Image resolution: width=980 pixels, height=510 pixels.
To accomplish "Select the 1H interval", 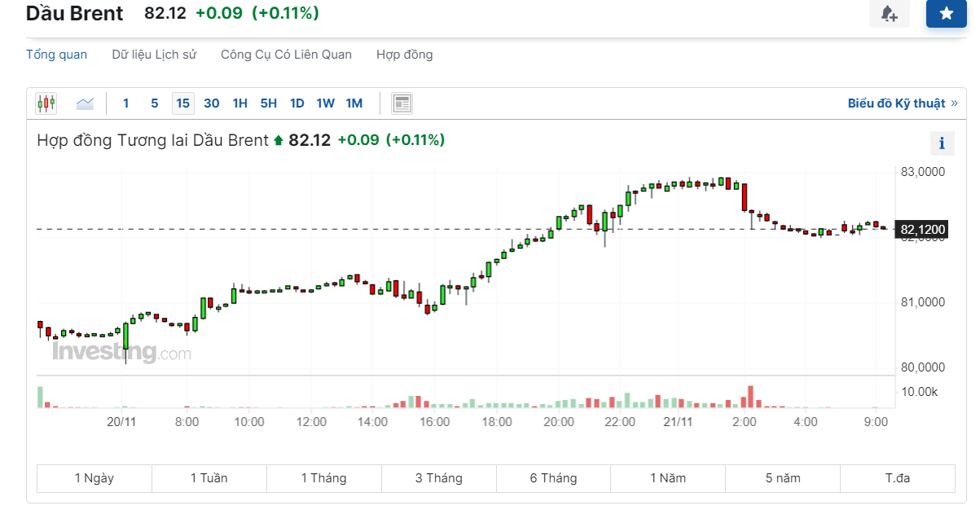I will (240, 103).
